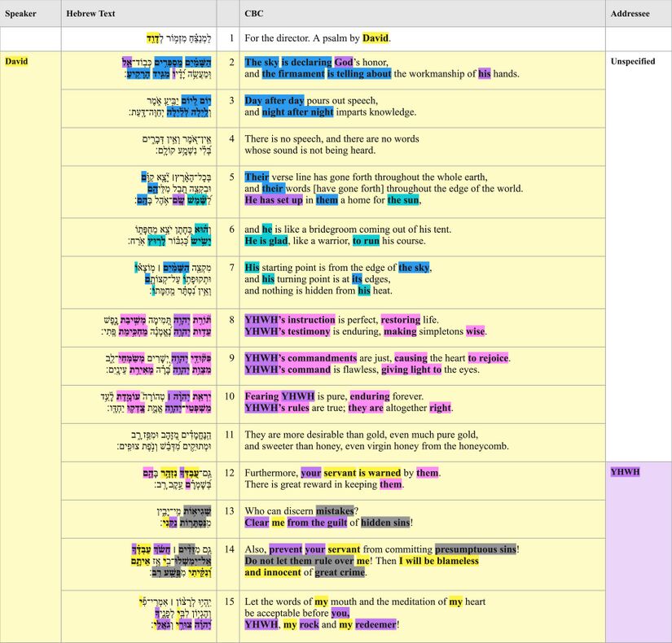Click verse number 1
672x643 pixels.
point(231,37)
